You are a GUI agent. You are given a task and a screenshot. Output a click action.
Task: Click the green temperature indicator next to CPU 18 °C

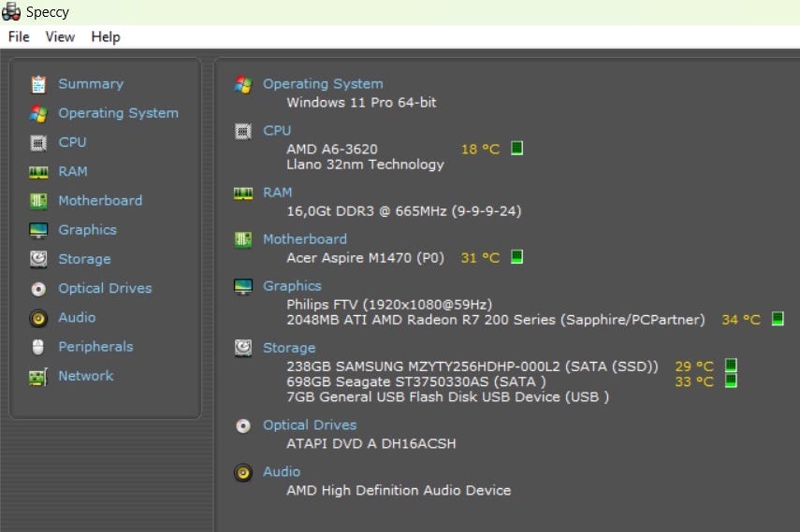click(x=516, y=149)
